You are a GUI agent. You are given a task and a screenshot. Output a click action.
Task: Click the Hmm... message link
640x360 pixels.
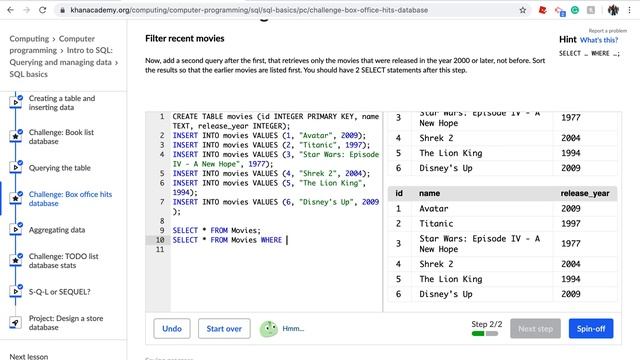point(293,329)
